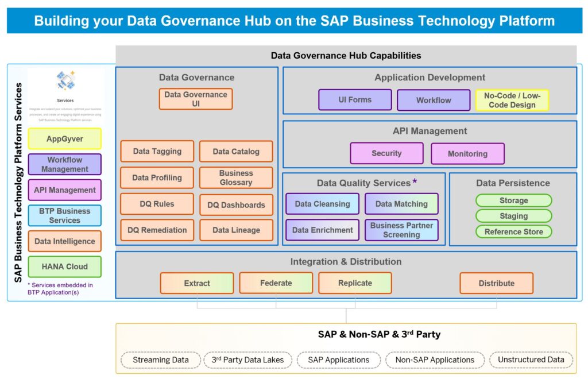Click the blue title banner text
Image resolution: width=588 pixels, height=379 pixels.
[x=295, y=21]
